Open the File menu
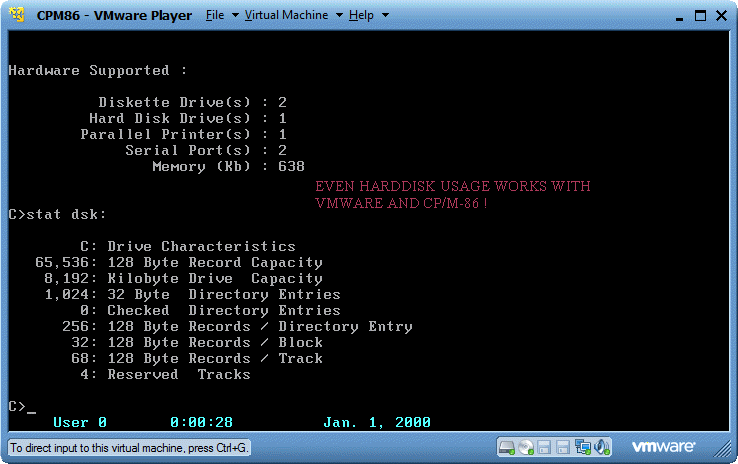This screenshot has width=738, height=464. tap(215, 15)
